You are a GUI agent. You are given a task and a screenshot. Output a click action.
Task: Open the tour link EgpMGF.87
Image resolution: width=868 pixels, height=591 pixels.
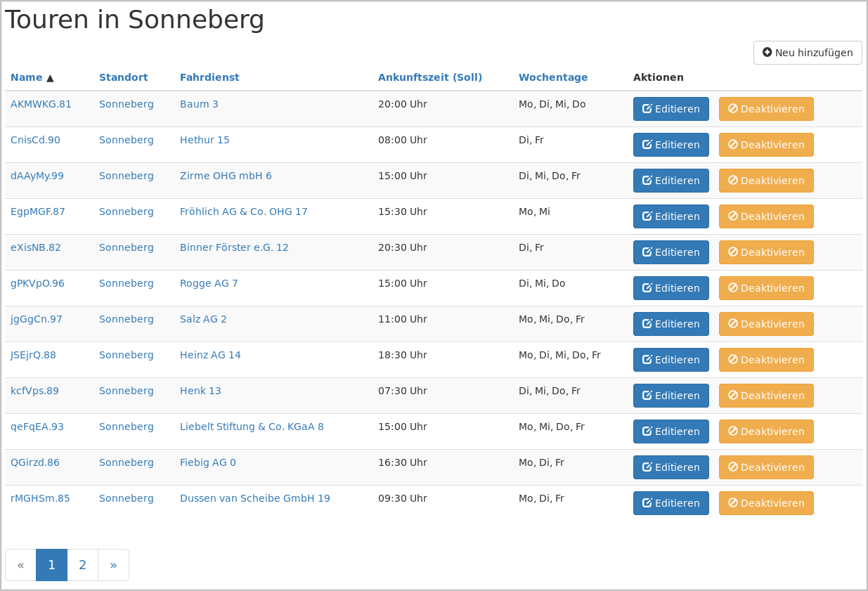tap(37, 212)
